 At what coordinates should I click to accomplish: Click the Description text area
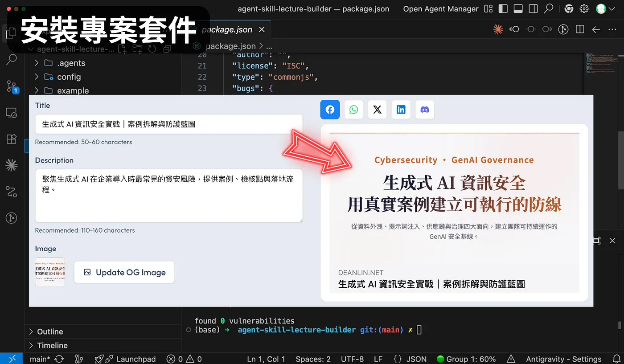click(169, 196)
